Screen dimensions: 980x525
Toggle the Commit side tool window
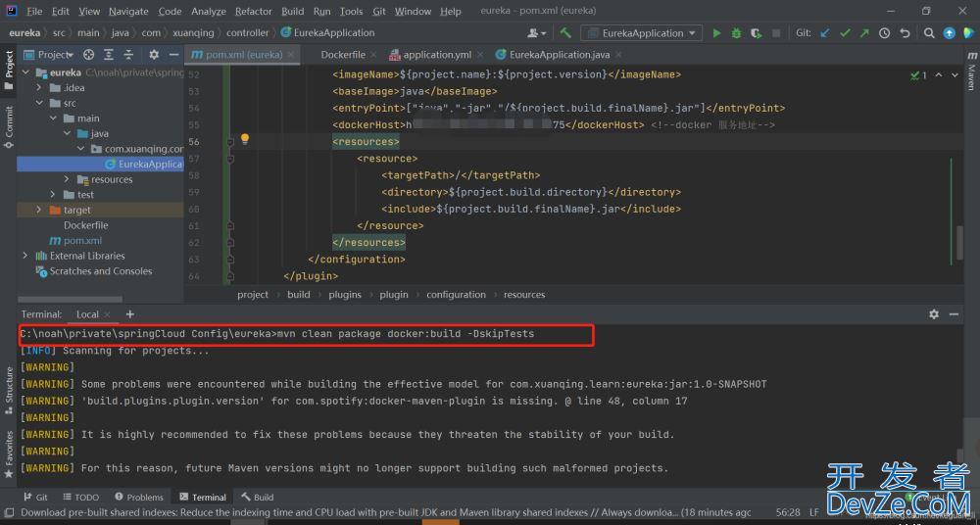click(9, 127)
